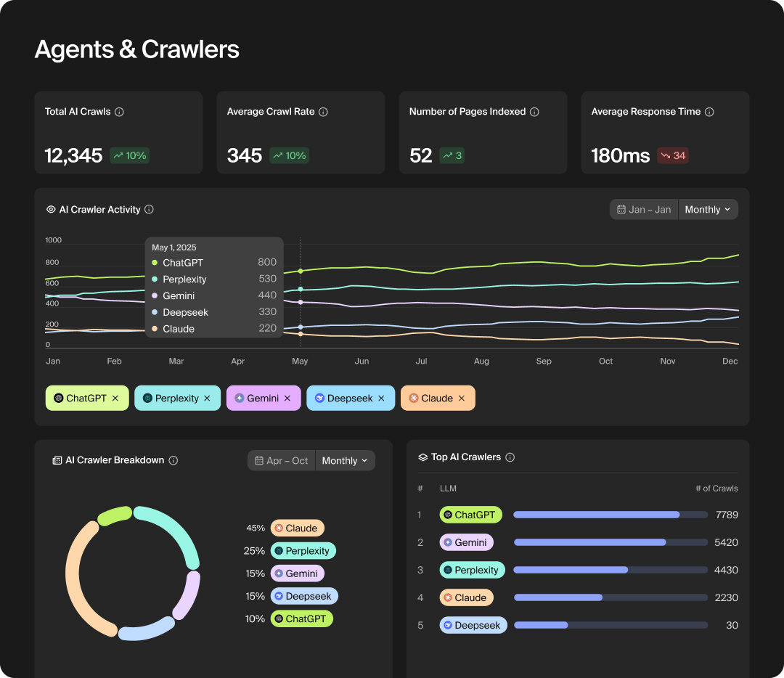Screen dimensions: 784x678
Task: Toggle the Deepseek series chip
Action: pyautogui.click(x=351, y=399)
